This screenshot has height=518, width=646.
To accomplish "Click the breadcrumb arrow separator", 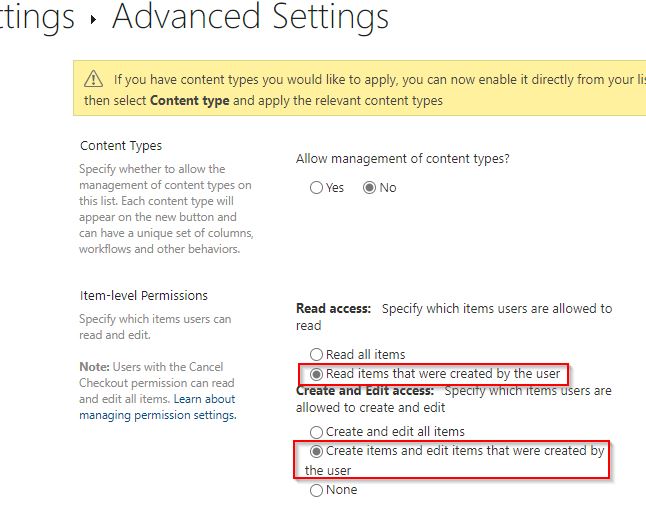I will [x=93, y=19].
